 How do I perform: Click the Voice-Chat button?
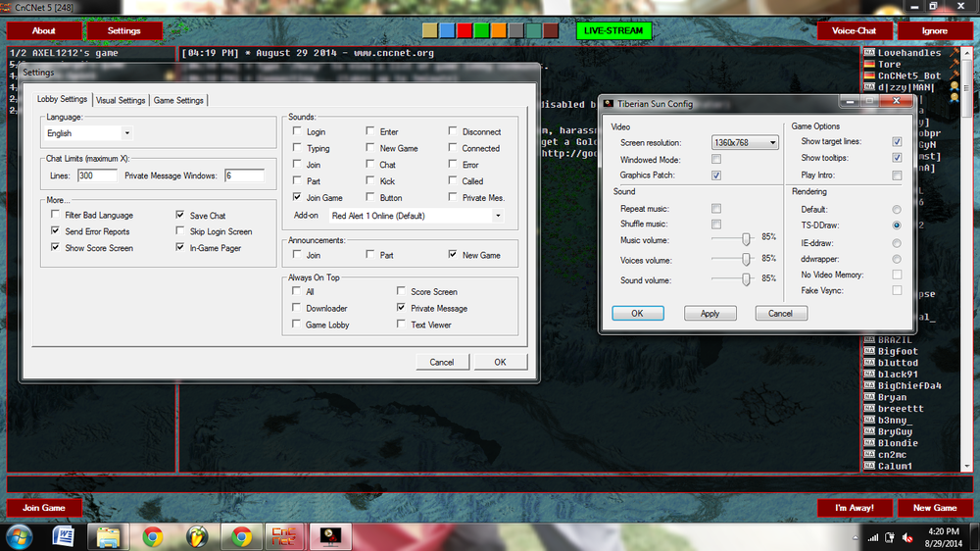coord(854,30)
